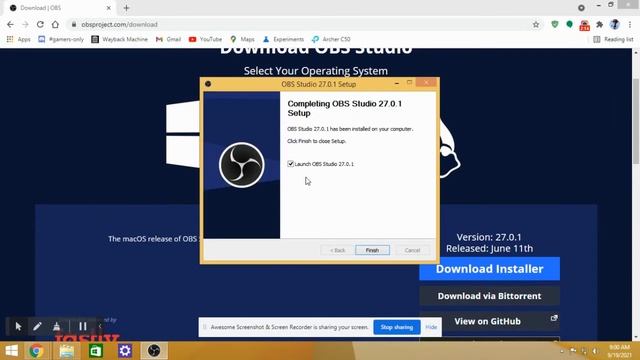Open Chrome profile avatar
Screen dimensions: 640x360
615,24
